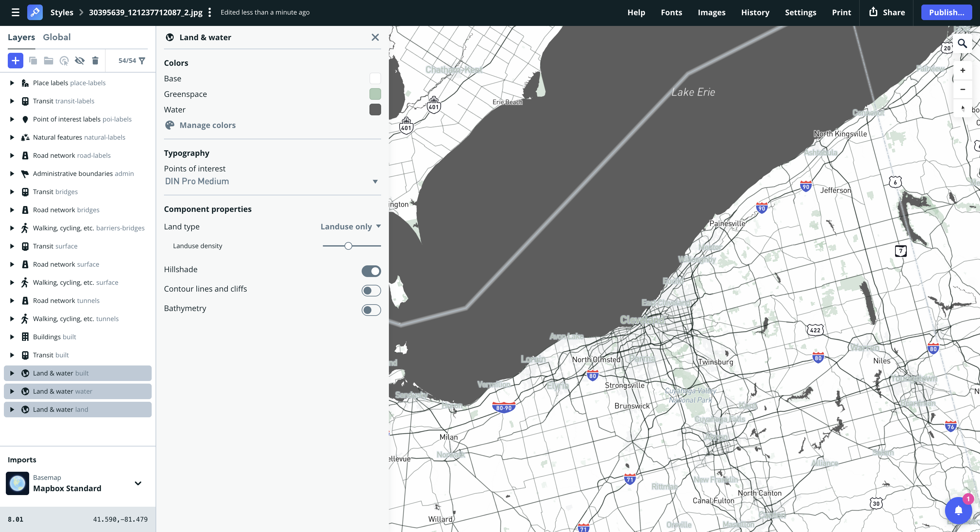Click the Water color swatch
Image resolution: width=980 pixels, height=532 pixels.
(x=375, y=110)
